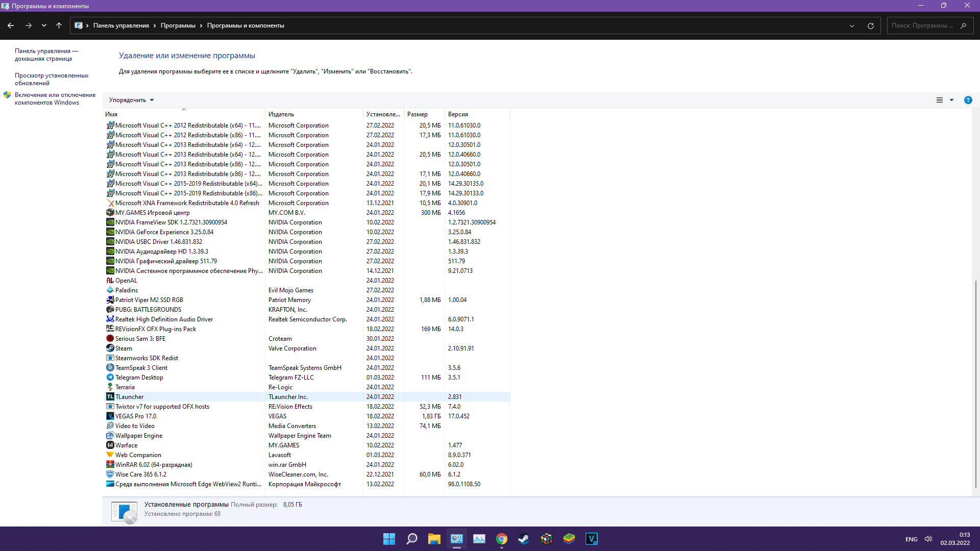Open Включение или отключение компонентов Windows
Viewport: 980px width, 551px height.
(55, 98)
